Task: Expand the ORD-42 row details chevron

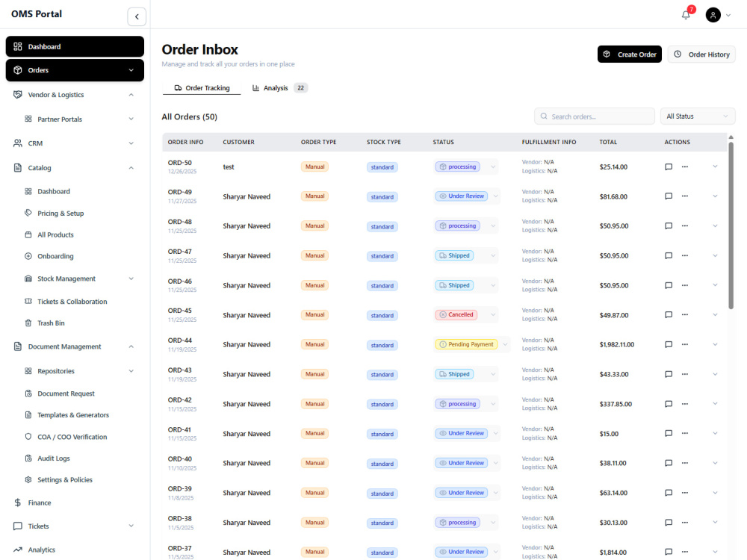Action: point(715,404)
